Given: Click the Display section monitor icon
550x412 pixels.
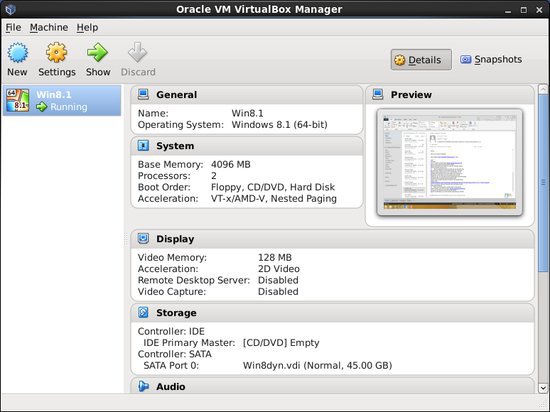Looking at the screenshot, I should tap(143, 238).
